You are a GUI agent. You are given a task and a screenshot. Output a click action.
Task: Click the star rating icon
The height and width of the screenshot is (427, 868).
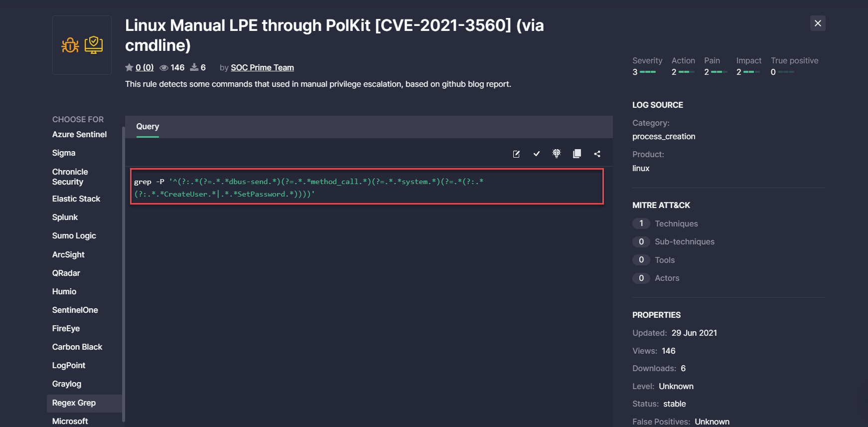(129, 67)
